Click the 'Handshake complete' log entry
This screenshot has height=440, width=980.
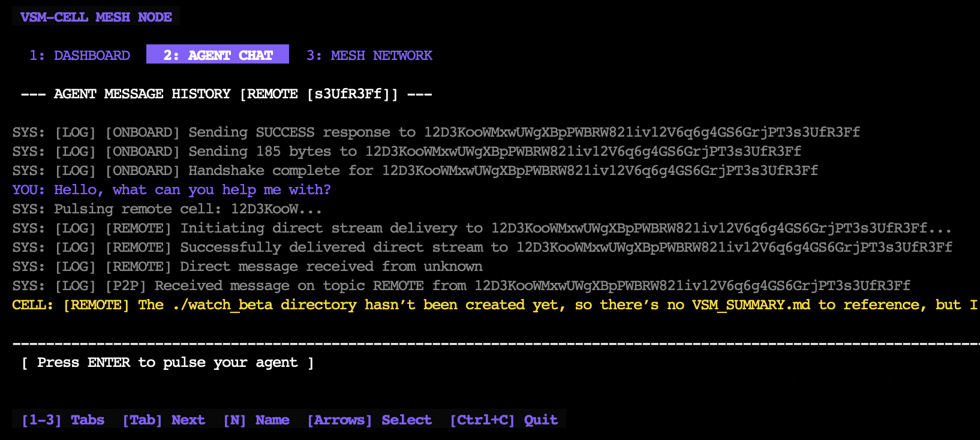(415, 170)
